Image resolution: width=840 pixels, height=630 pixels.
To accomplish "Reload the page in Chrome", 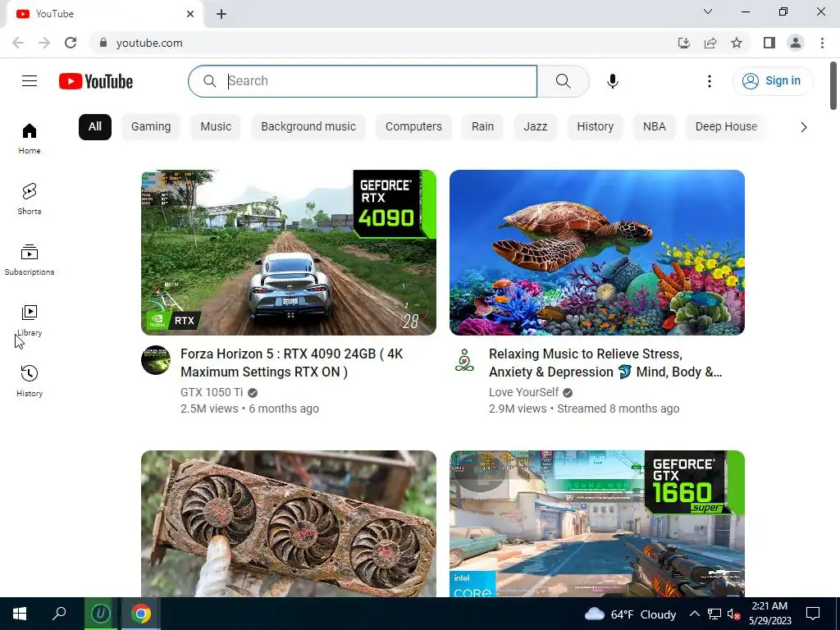I will coord(71,43).
